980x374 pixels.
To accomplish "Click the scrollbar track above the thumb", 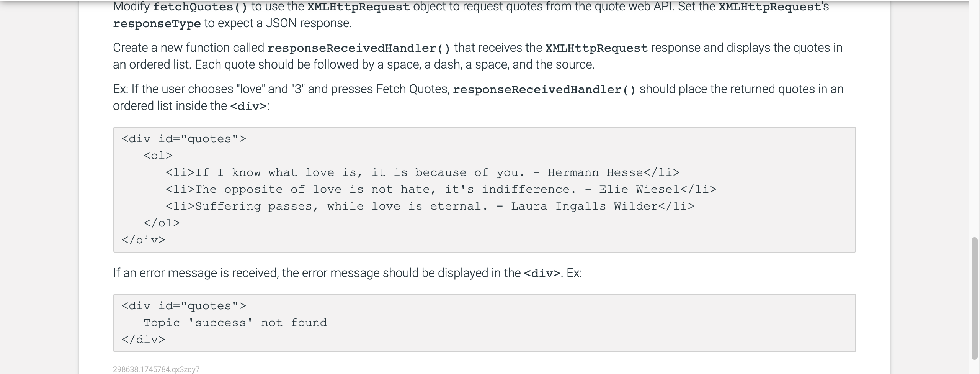I will [975, 119].
